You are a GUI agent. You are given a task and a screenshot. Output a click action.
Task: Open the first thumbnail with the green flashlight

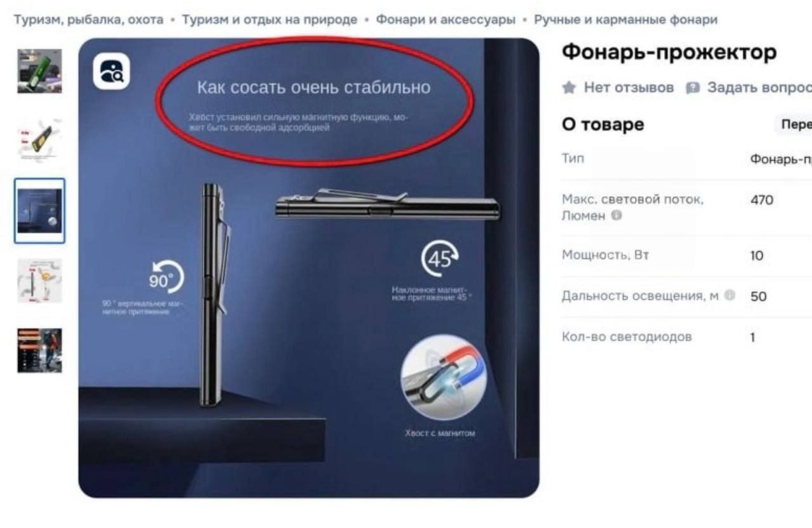point(40,71)
